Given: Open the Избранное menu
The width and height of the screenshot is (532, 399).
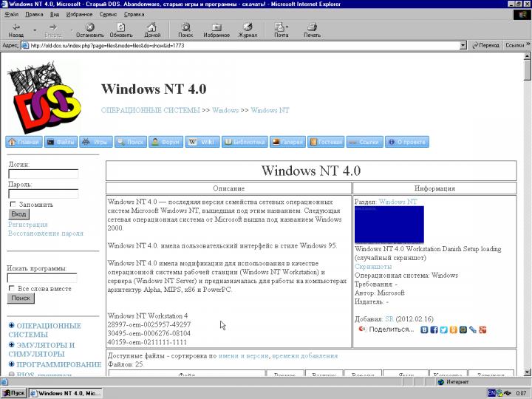Looking at the screenshot, I should [x=79, y=15].
